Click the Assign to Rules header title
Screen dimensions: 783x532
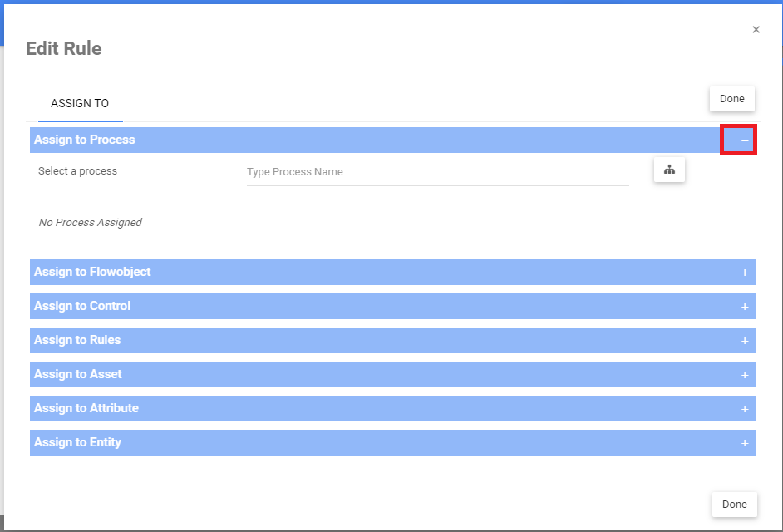(77, 340)
